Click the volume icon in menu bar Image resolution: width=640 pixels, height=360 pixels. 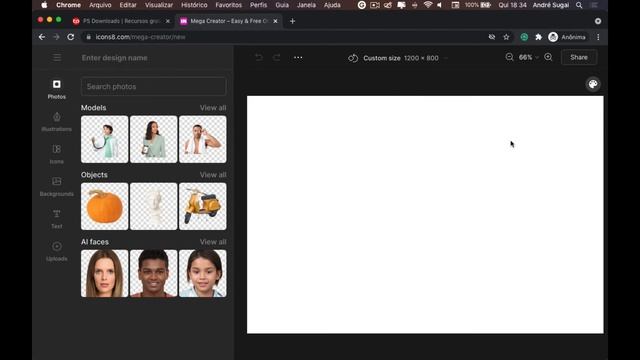[x=440, y=5]
